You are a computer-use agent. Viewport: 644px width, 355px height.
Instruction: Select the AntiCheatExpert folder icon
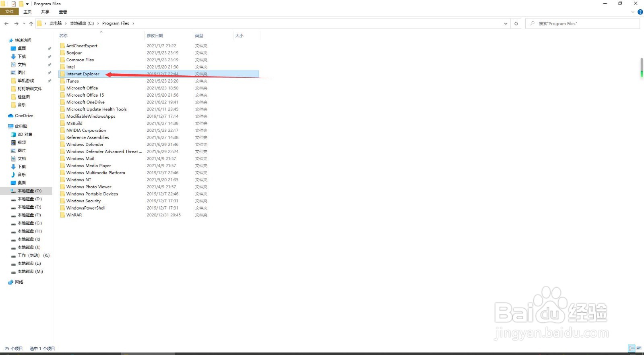[62, 46]
